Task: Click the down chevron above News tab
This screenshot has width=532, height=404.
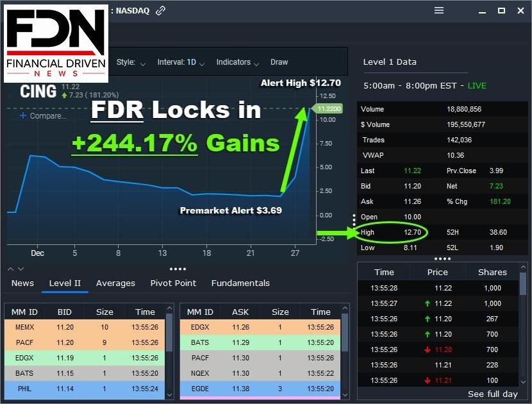Action: [x=21, y=269]
